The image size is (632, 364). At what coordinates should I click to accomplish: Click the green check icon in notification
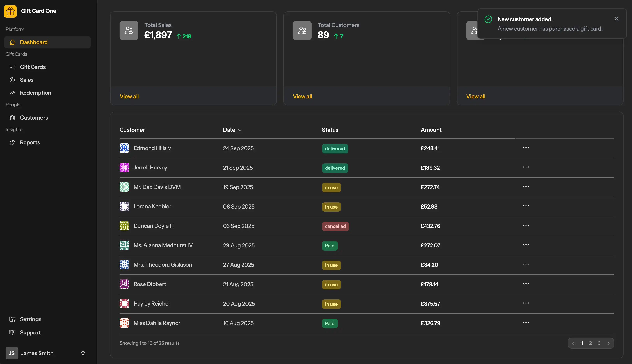tap(488, 19)
